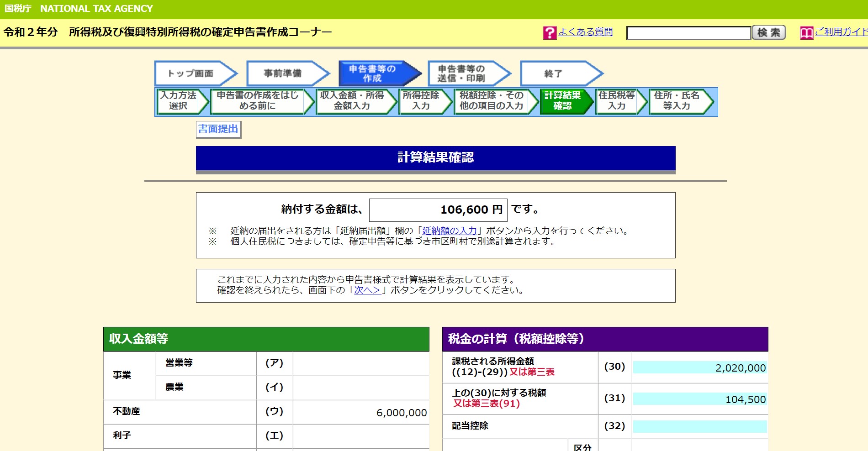Click the red question mark FAQ icon

[550, 33]
